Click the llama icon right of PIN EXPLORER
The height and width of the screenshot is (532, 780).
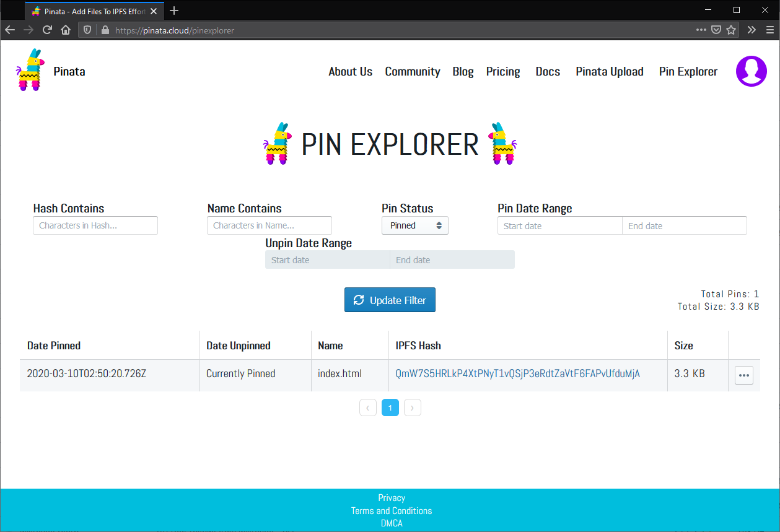coord(502,143)
